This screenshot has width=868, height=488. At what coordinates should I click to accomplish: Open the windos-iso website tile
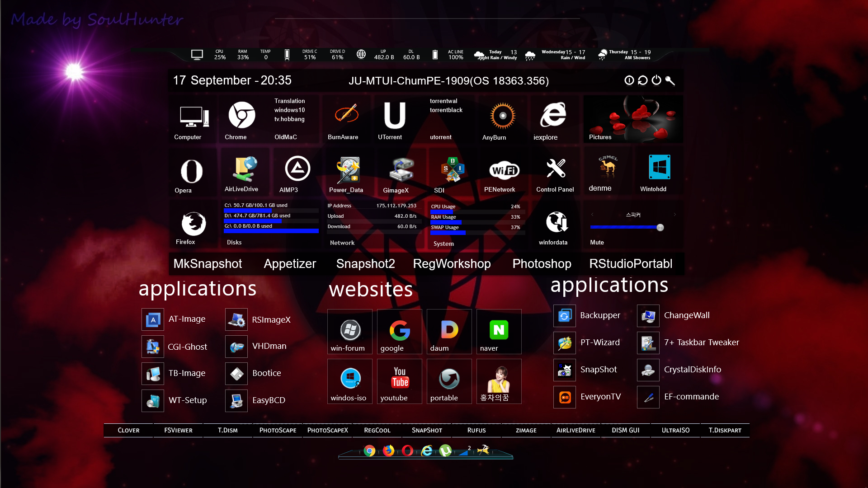pyautogui.click(x=349, y=381)
